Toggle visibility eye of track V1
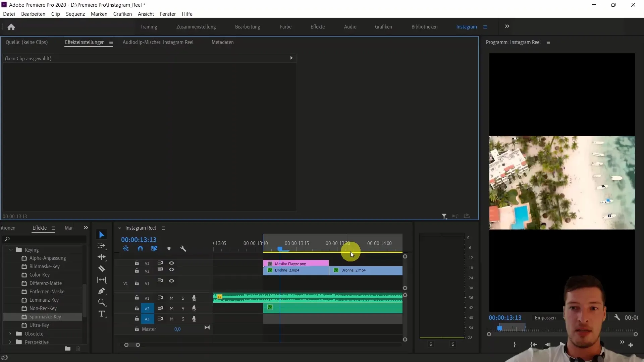Viewport: 644px width, 362px height. tap(171, 281)
